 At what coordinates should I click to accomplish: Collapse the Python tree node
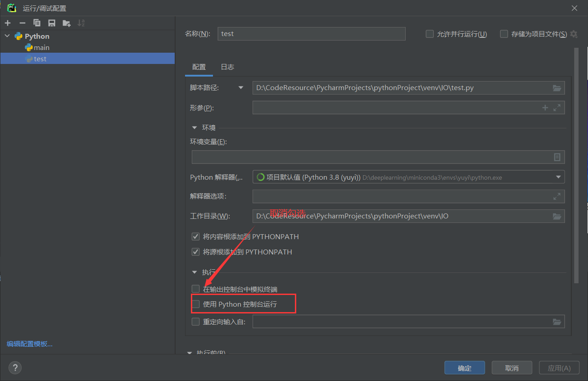pos(7,36)
